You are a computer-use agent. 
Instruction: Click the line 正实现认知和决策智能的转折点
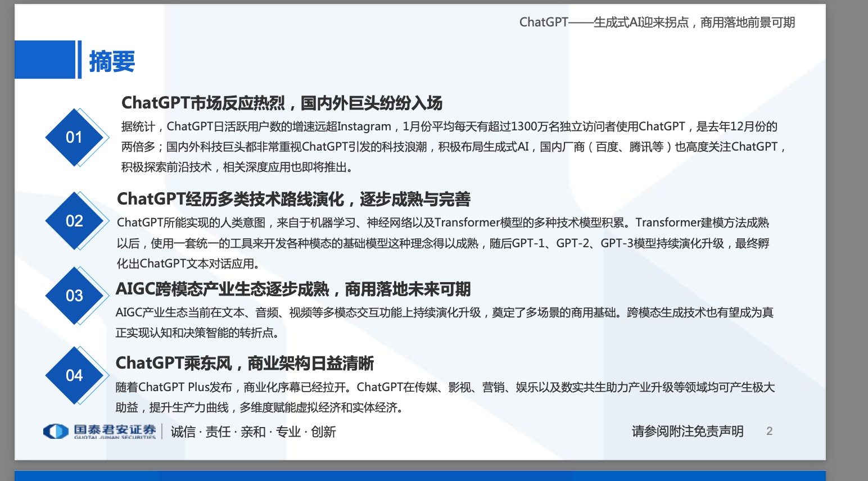point(197,333)
